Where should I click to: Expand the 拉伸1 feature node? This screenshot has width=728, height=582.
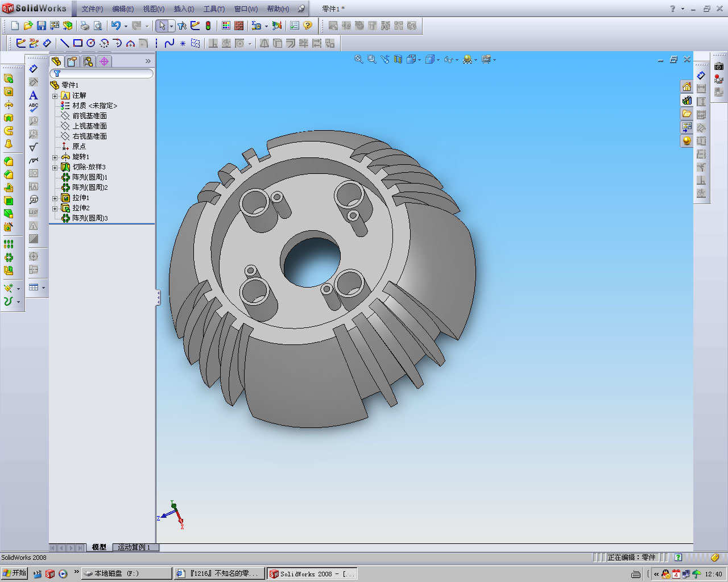55,198
